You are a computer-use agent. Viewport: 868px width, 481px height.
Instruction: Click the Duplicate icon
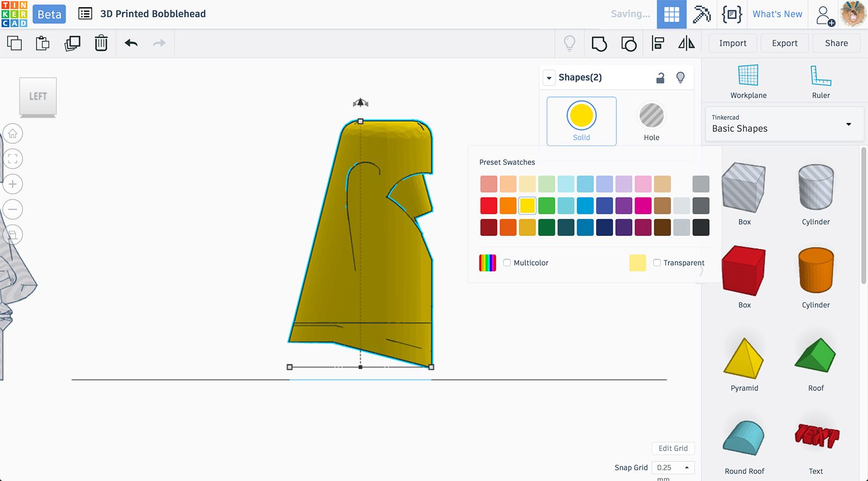point(72,43)
